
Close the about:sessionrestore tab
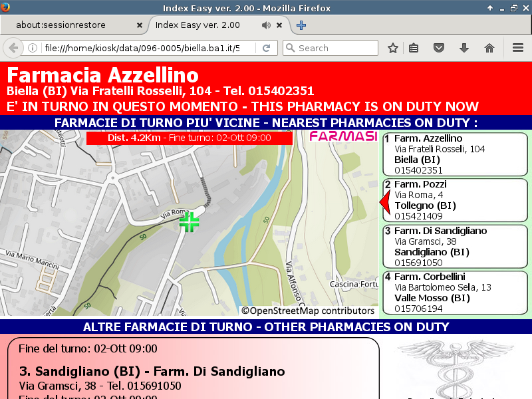pos(140,25)
